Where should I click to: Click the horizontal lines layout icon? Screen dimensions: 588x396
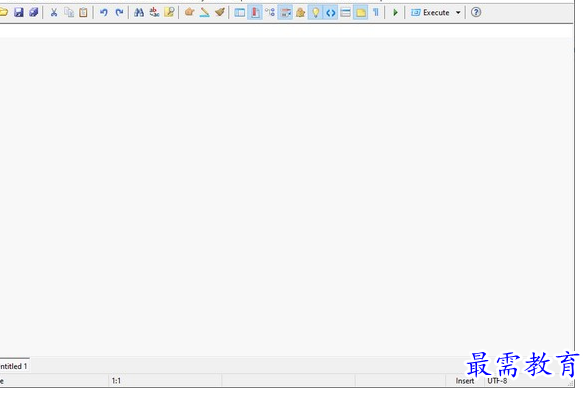(345, 12)
